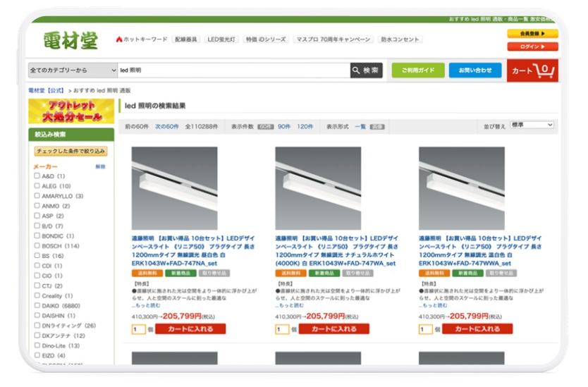Click quantity field for ERK1043W+FAD-747NA_set
Viewport: 588px width, 387px height.
[x=138, y=329]
